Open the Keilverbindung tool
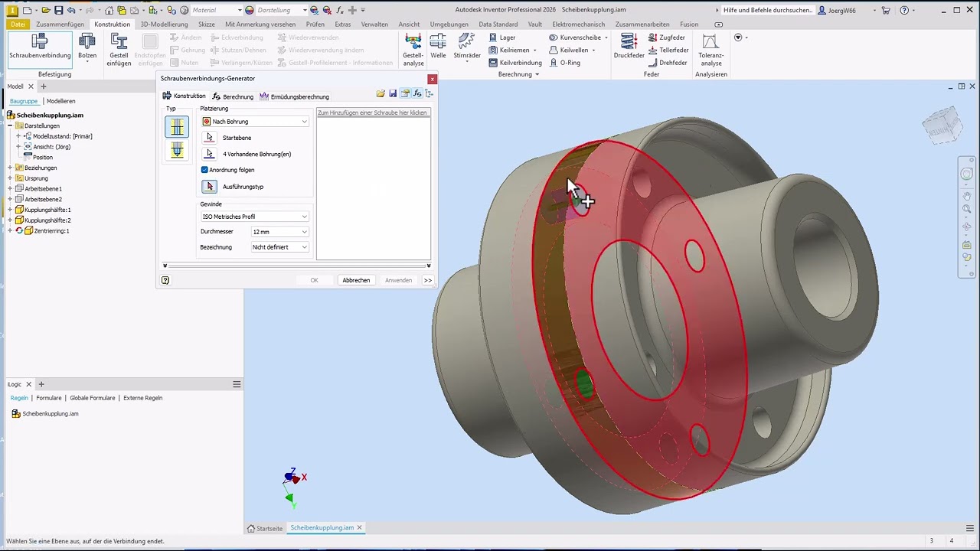The height and width of the screenshot is (551, 980). point(515,63)
